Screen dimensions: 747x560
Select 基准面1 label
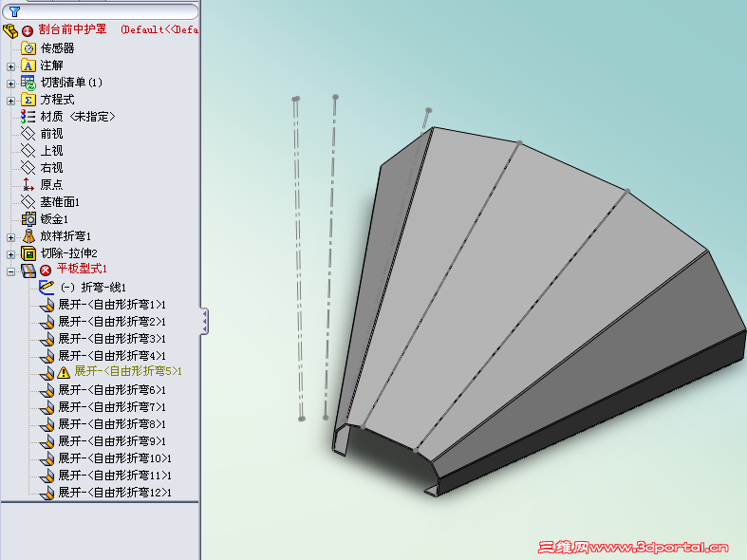click(60, 202)
